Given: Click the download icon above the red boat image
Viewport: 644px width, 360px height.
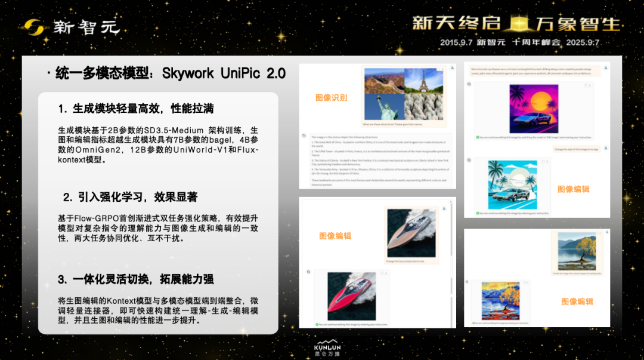Looking at the screenshot, I should (386, 273).
